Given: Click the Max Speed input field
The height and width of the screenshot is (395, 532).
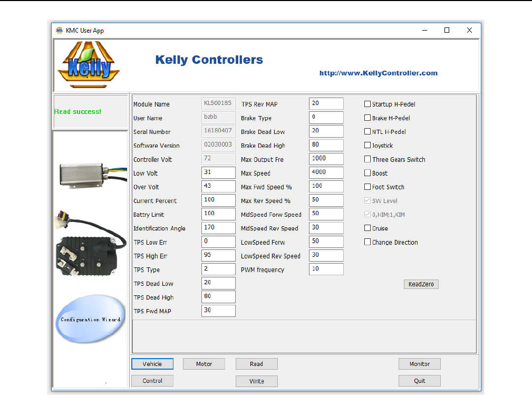Looking at the screenshot, I should coord(326,172).
